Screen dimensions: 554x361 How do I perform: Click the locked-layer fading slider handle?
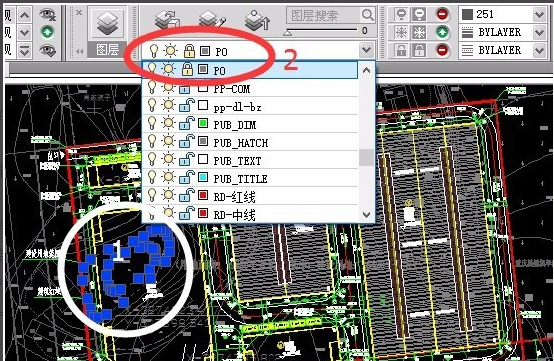[x=288, y=33]
